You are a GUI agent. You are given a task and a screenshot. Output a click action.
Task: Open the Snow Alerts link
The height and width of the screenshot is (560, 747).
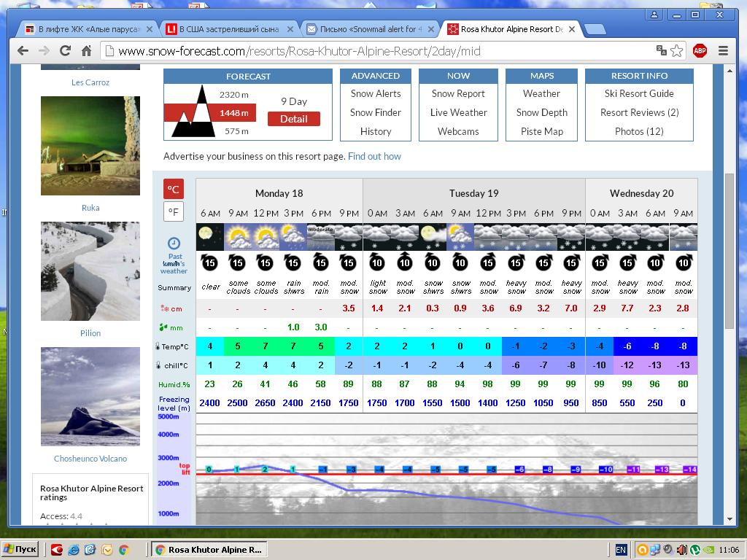coord(376,94)
